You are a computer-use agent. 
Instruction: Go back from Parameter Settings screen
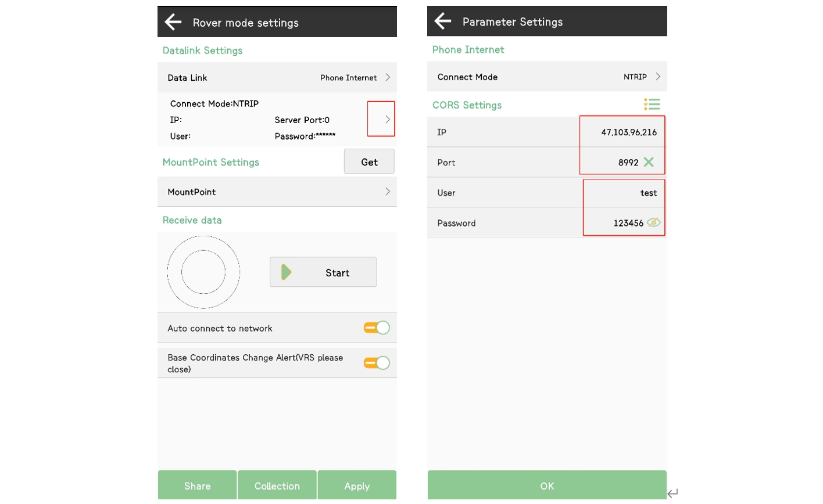coord(443,21)
